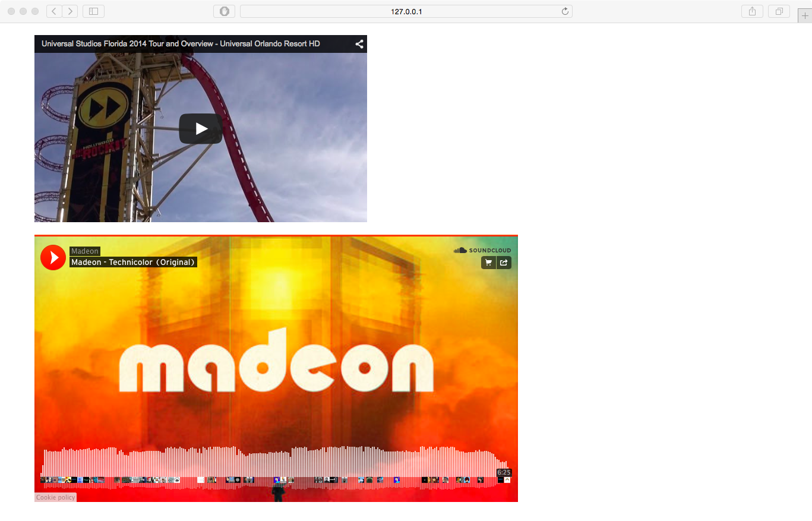This screenshot has height=521, width=812.
Task: Open the SoundCloud logo link
Action: tap(482, 250)
